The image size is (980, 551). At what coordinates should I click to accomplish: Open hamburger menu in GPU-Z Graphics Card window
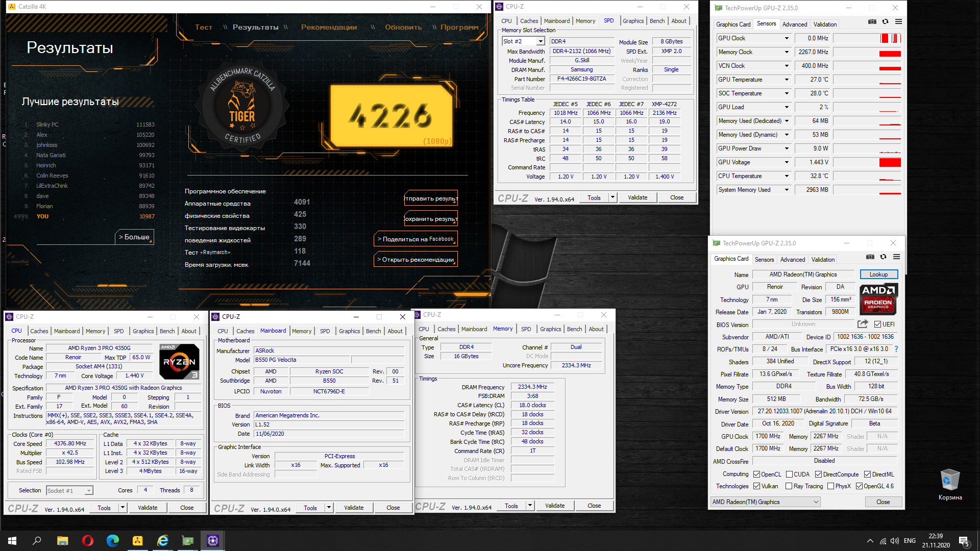896,257
